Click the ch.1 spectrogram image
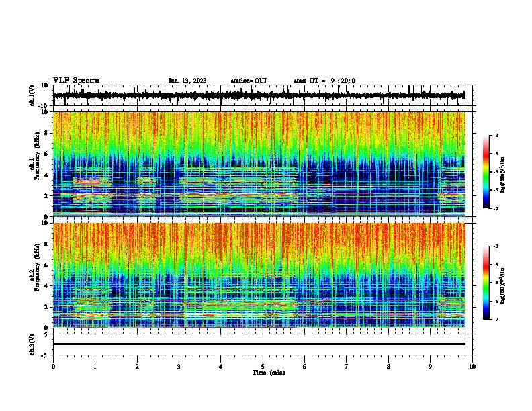This screenshot has height=411, width=532. (259, 164)
